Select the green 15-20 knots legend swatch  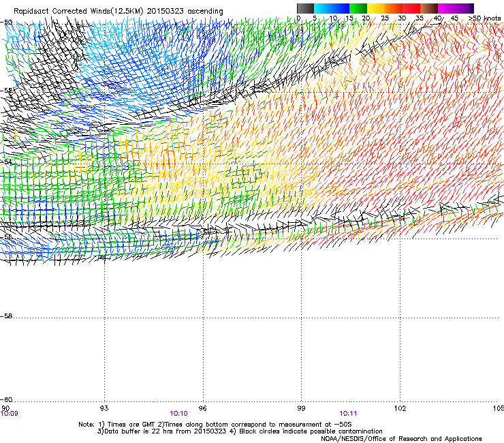[x=358, y=8]
